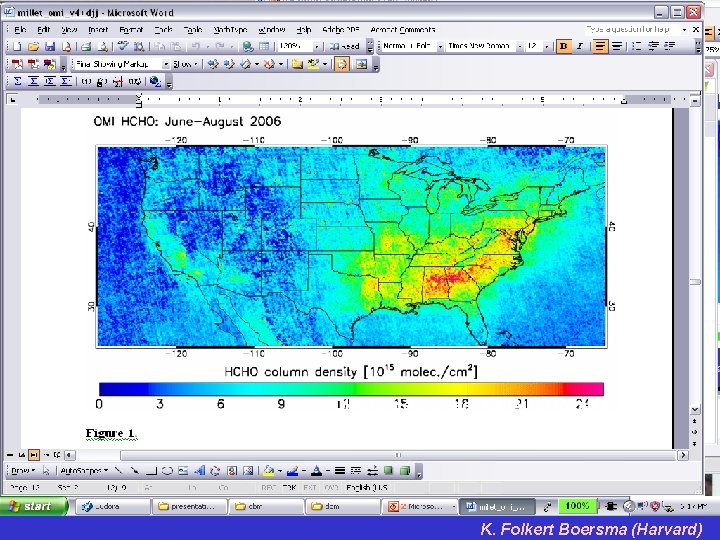Viewport: 720px width, 540px height.
Task: Open the zoom percentage dropdown
Action: (316, 46)
